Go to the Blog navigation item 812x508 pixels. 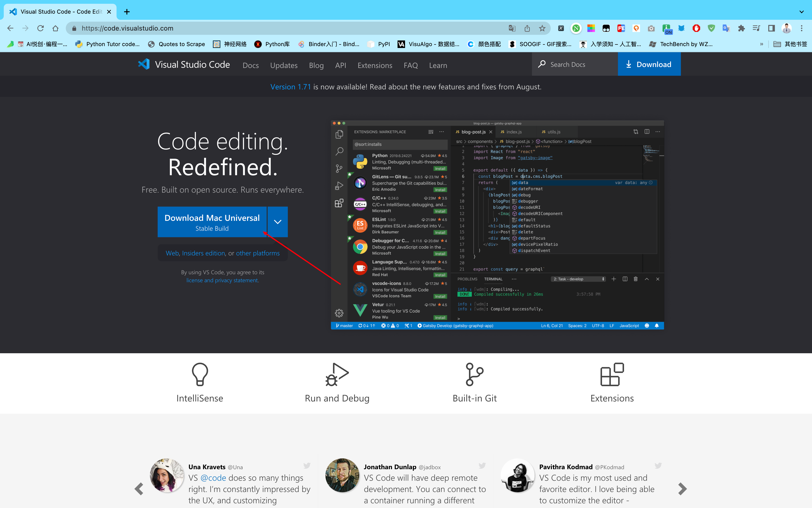click(x=316, y=65)
